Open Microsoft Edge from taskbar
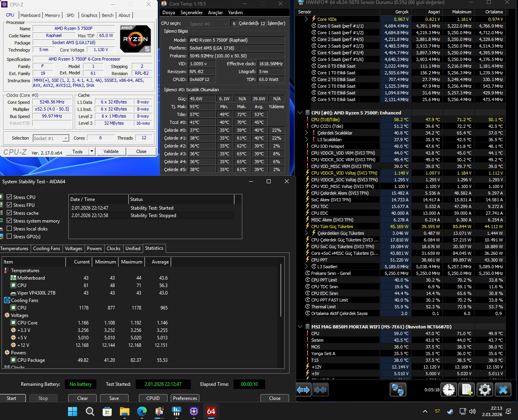Image resolution: width=518 pixels, height=420 pixels. [142, 411]
